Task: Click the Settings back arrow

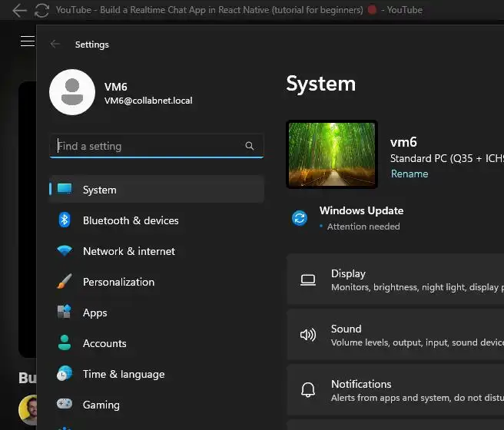Action: pos(55,44)
